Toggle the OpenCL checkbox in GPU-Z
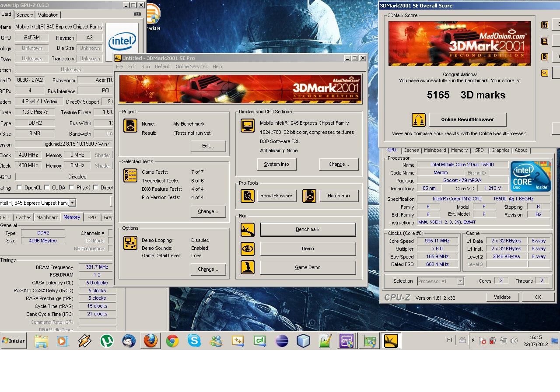The width and height of the screenshot is (560, 392). (x=19, y=188)
